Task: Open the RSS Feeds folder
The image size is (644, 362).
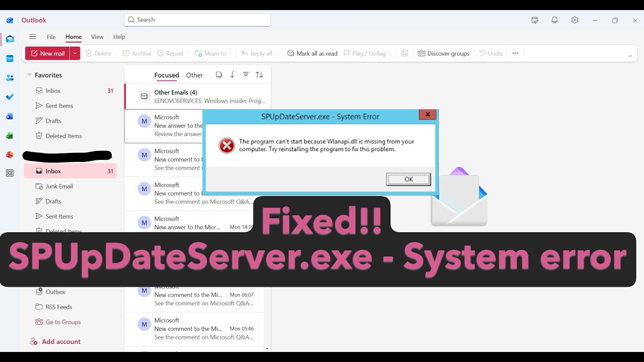Action: tap(70, 307)
